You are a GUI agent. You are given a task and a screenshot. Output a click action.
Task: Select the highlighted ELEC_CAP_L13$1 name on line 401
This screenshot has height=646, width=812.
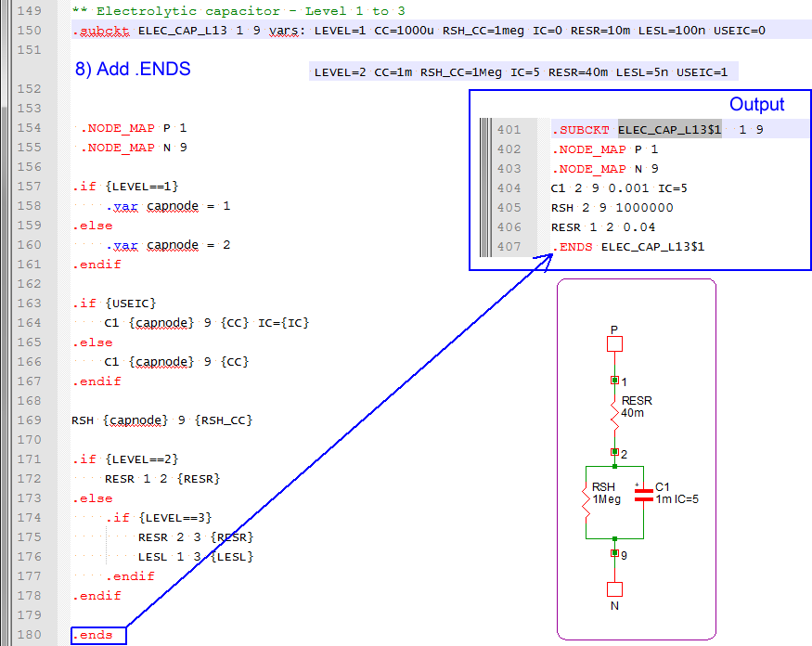point(669,130)
